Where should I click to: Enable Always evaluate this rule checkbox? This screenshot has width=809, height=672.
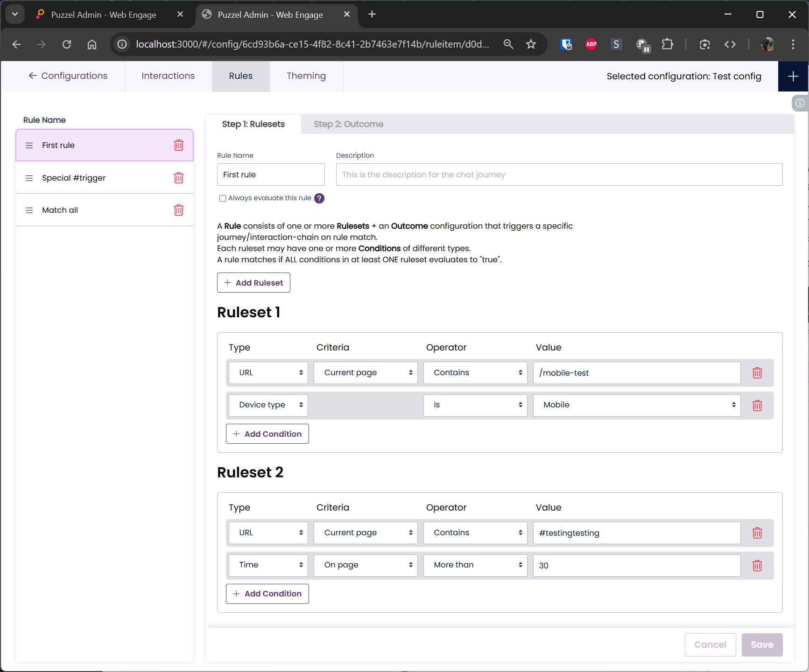point(223,198)
